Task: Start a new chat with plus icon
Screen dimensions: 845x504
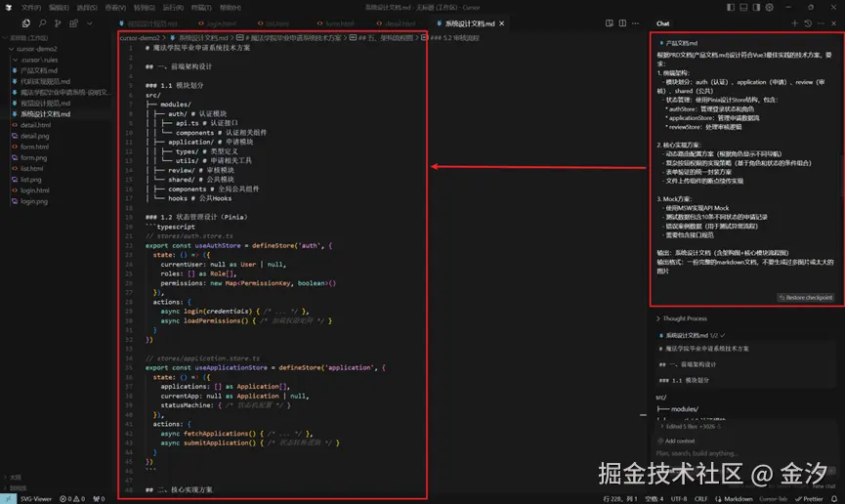Action: point(794,23)
